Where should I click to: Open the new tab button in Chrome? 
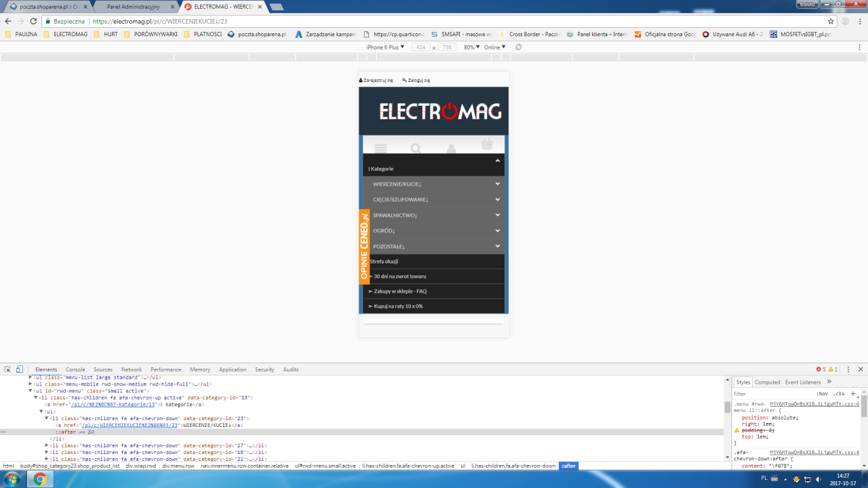[276, 7]
